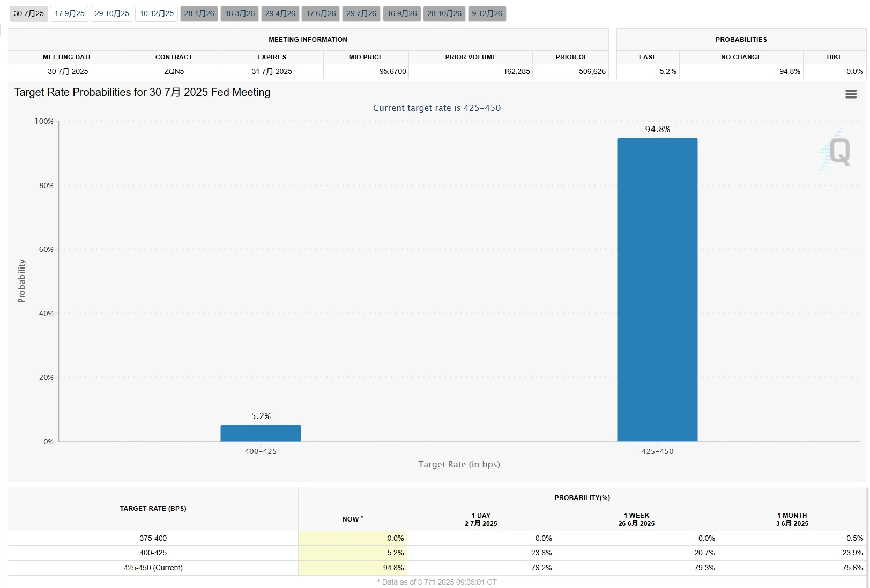Switch to the 18 3月26 tab
This screenshot has height=588, width=870.
240,13
